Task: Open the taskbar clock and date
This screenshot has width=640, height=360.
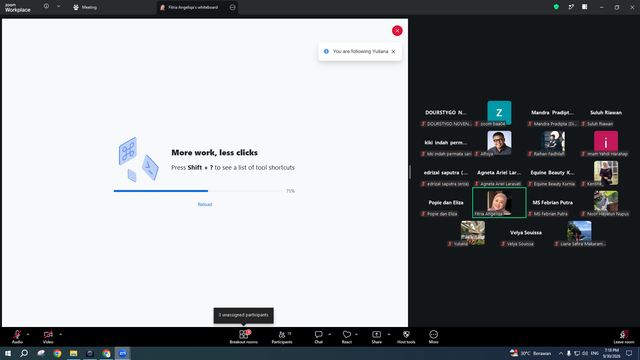Action: [x=611, y=353]
